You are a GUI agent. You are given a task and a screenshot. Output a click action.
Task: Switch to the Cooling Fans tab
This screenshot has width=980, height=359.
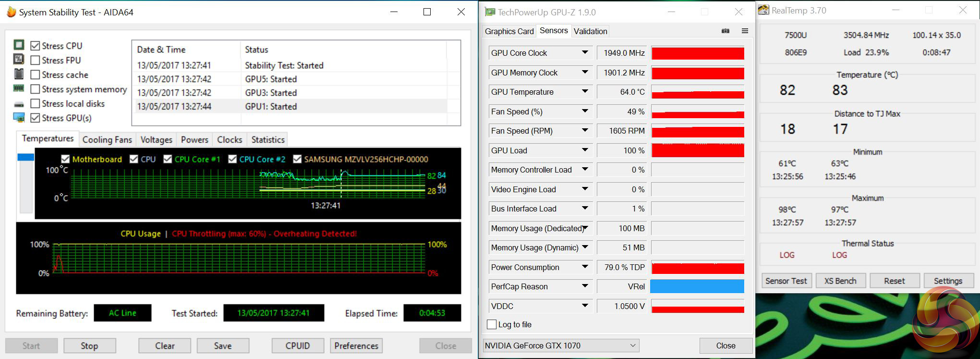coord(107,139)
